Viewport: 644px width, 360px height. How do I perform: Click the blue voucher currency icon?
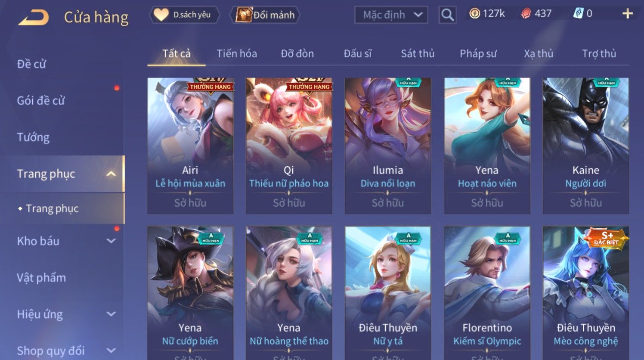pyautogui.click(x=578, y=14)
